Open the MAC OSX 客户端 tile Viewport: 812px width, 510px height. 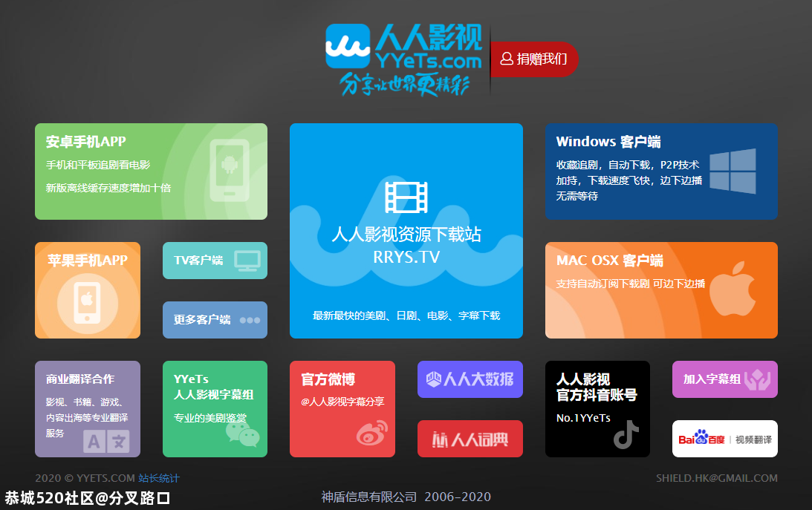[x=661, y=290]
